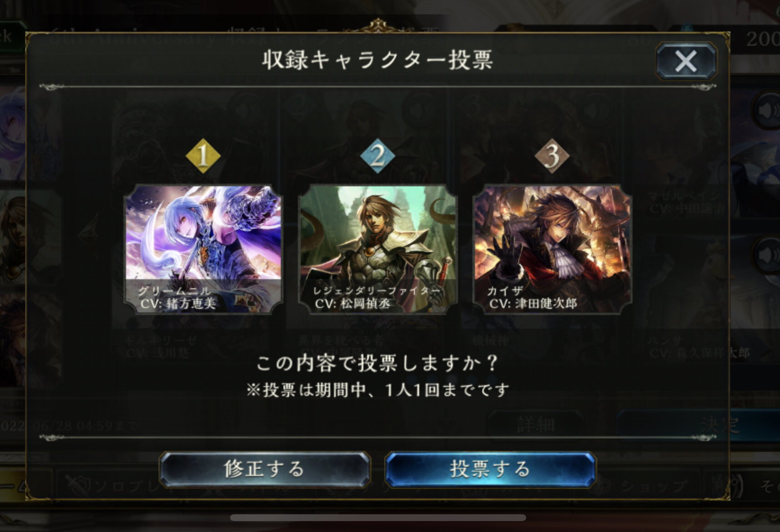This screenshot has height=532, width=780.
Task: Click the dimmed speaker voice icon at upper right
Action: coord(768,110)
